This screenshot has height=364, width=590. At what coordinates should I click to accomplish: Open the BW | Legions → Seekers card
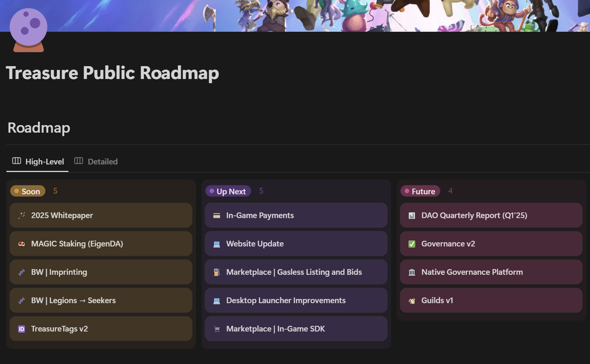(x=101, y=300)
